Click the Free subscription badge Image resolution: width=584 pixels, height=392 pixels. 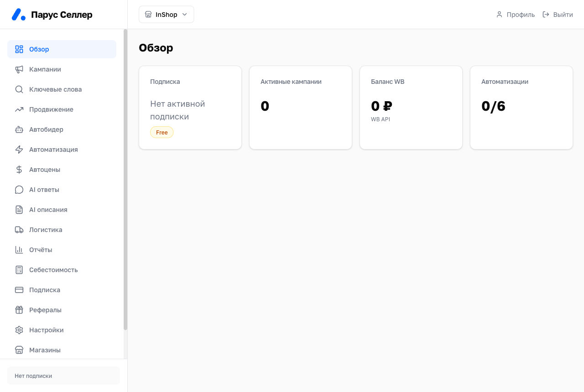click(x=162, y=132)
